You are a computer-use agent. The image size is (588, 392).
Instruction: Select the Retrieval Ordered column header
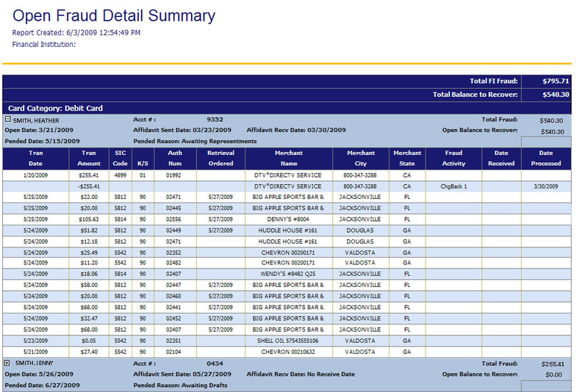tap(220, 158)
